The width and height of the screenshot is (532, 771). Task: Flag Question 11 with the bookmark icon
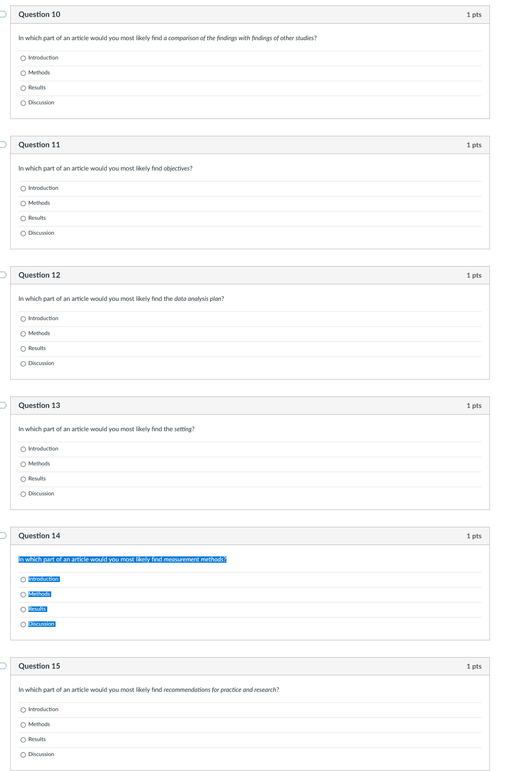point(3,145)
